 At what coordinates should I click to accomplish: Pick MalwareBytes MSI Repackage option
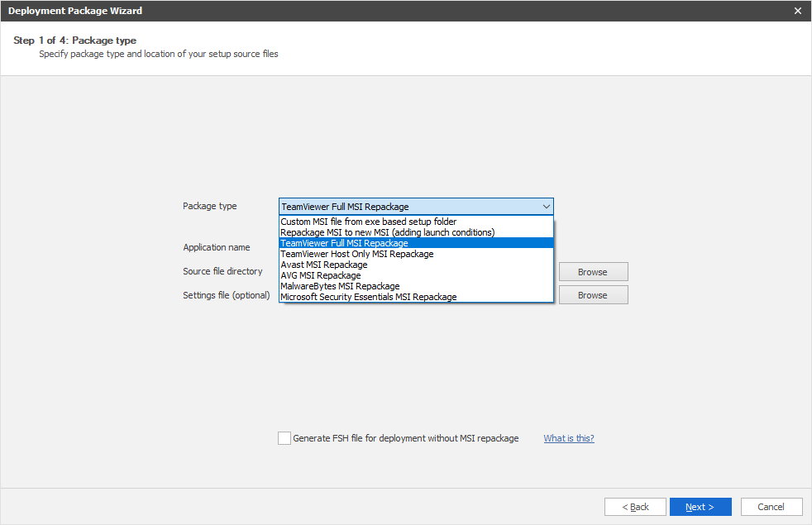point(416,286)
